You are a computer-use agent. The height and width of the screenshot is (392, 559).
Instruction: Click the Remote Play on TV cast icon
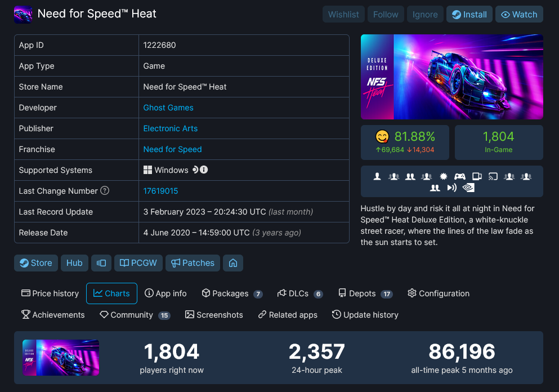[x=493, y=176]
